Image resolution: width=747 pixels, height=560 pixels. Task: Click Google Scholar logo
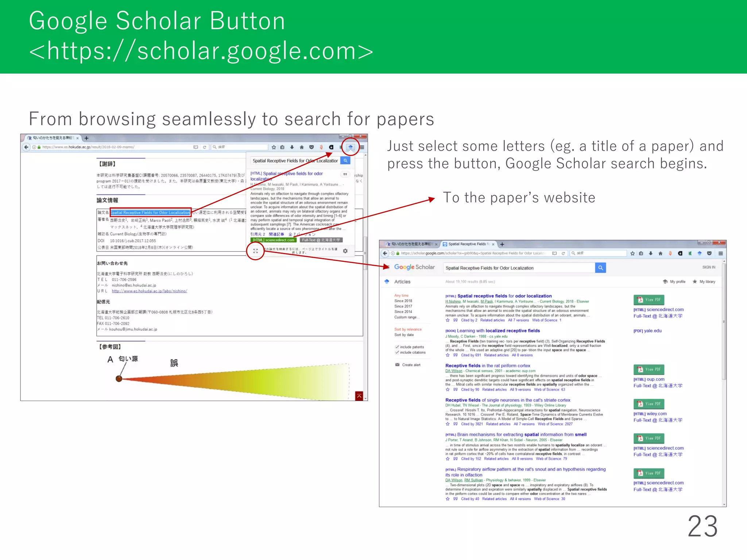(414, 267)
